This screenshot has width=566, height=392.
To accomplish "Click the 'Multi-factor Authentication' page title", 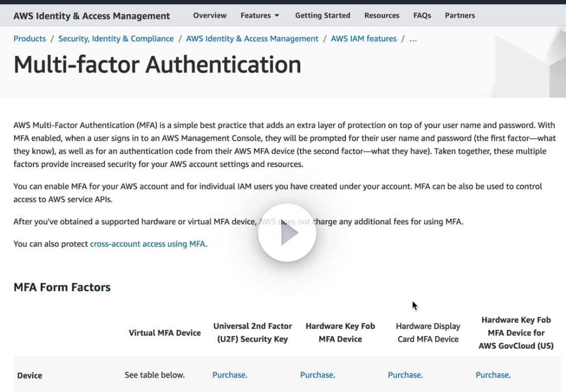I will [x=157, y=65].
